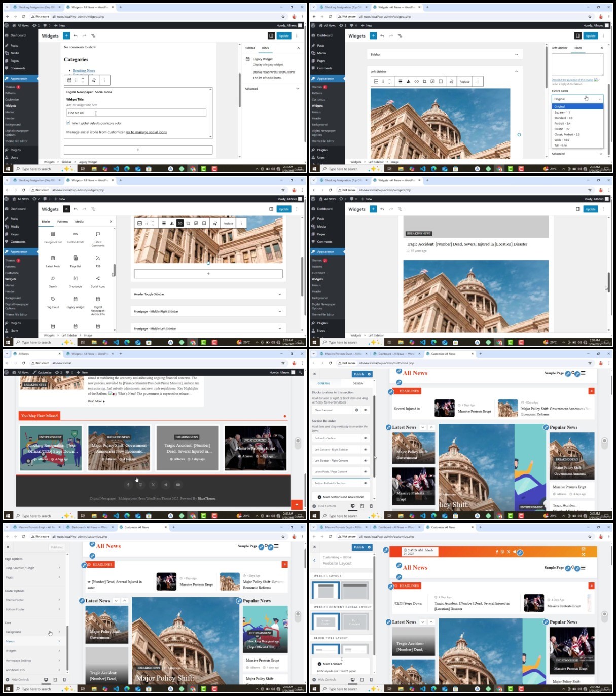The height and width of the screenshot is (696, 616).
Task: Choose Wide - 16:9 from aspect ratio list
Action: 577,140
